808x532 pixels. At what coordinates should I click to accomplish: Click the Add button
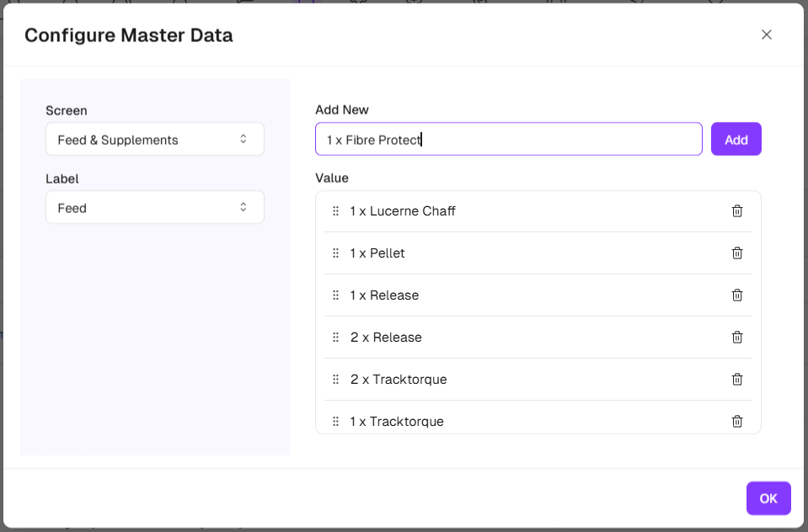(736, 140)
